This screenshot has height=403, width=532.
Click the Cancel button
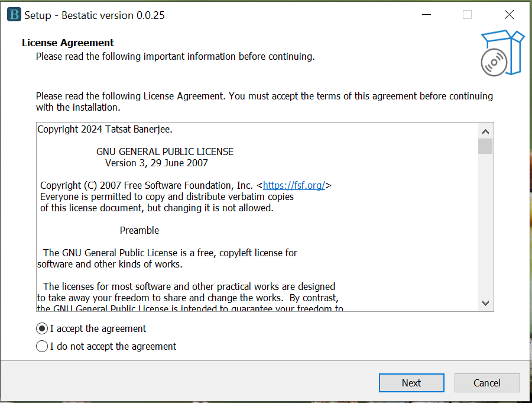pyautogui.click(x=487, y=383)
